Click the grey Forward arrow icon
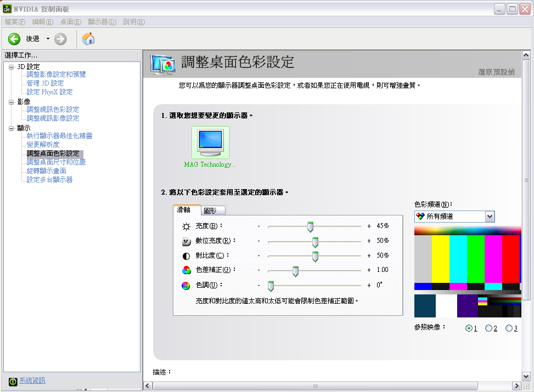The image size is (534, 392). pos(60,39)
